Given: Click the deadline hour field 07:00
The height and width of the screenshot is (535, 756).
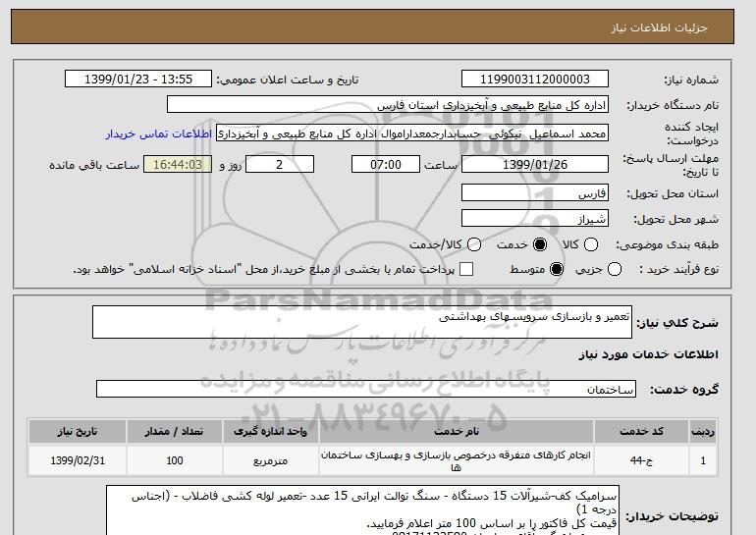Looking at the screenshot, I should 386,164.
